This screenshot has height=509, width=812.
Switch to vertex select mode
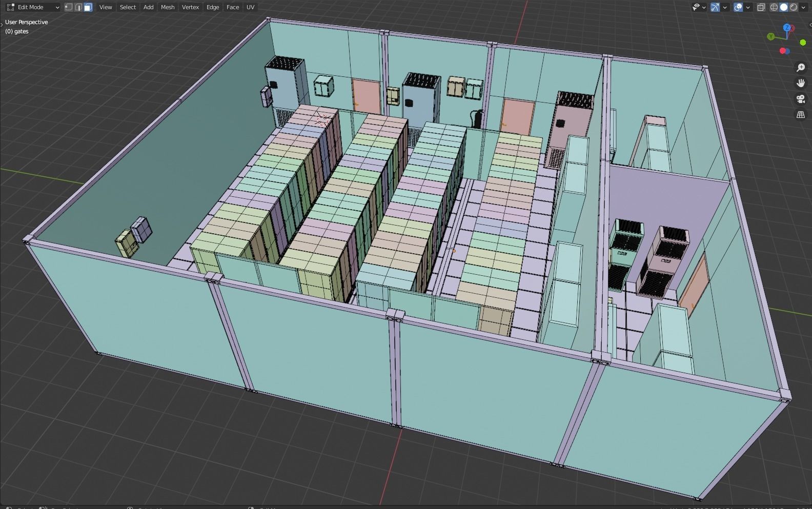pos(69,7)
